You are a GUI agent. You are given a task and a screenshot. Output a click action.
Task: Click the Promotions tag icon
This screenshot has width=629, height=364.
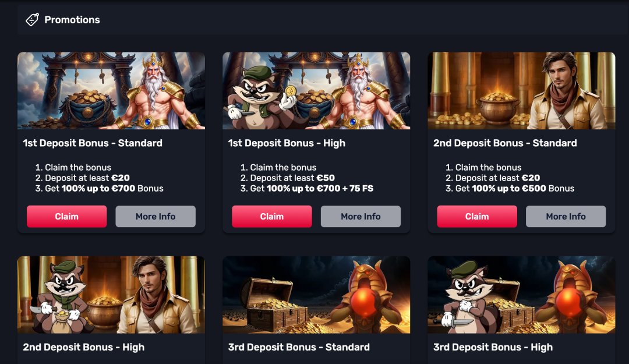click(32, 20)
